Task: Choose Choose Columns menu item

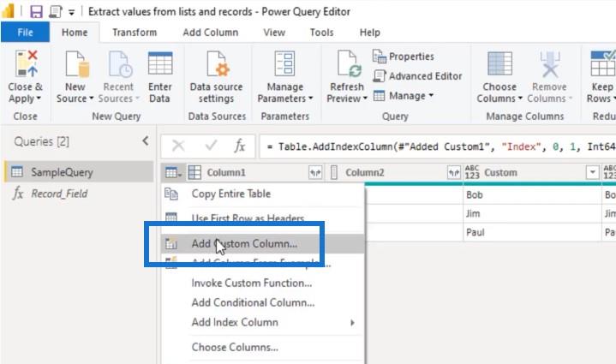Action: click(263, 347)
